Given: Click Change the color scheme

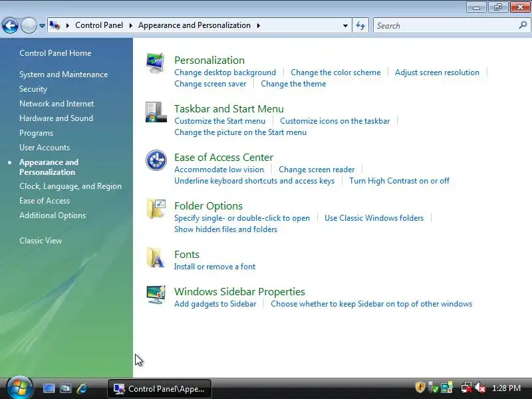Looking at the screenshot, I should pos(336,72).
